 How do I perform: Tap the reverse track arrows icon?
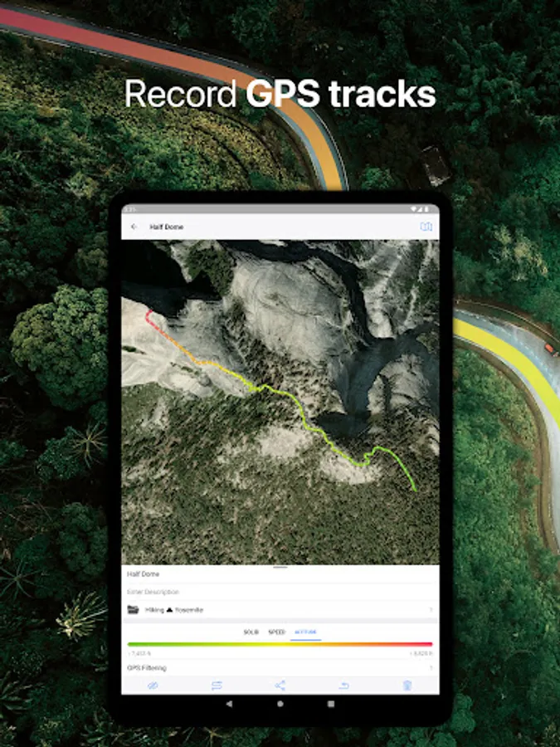pos(217,686)
